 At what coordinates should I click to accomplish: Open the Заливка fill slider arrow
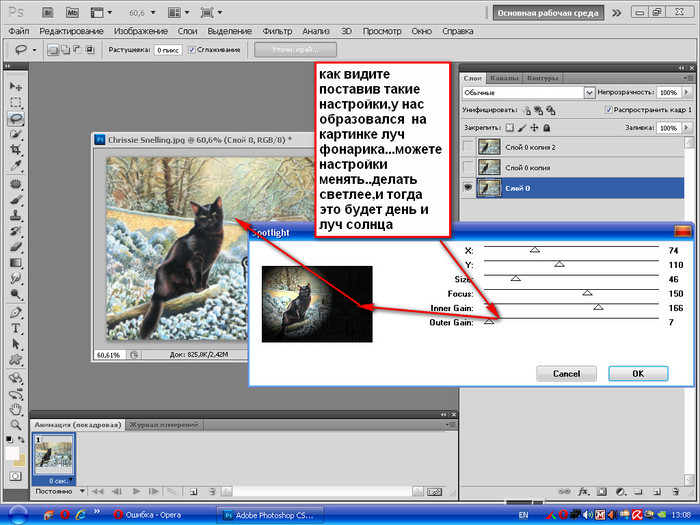687,128
